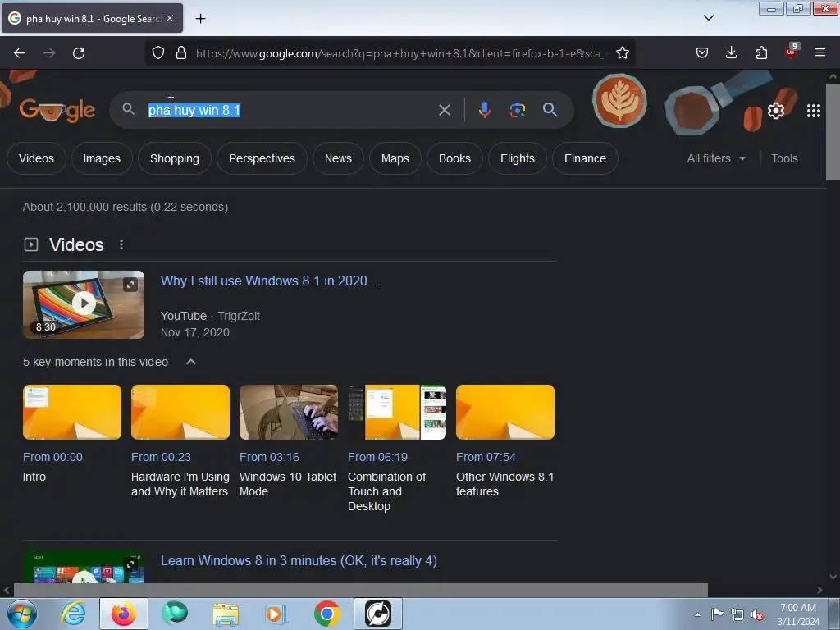Image resolution: width=840 pixels, height=630 pixels.
Task: Show hidden system tray icons
Action: (697, 614)
